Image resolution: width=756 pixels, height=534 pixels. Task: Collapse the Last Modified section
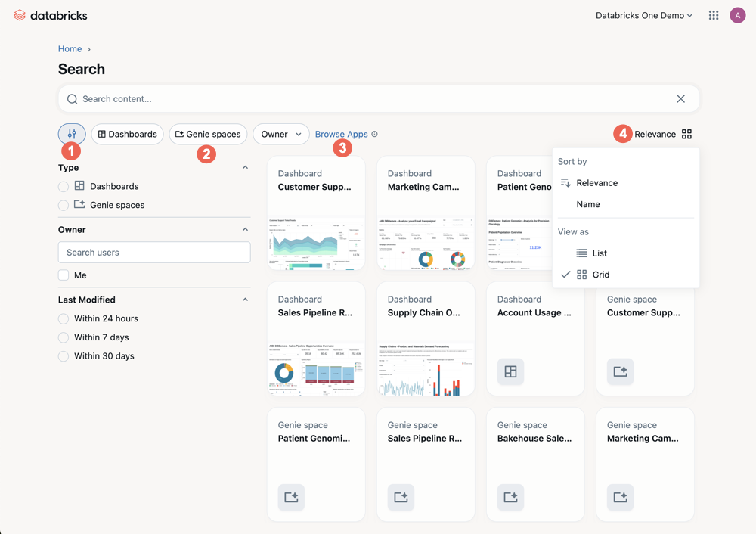coord(244,299)
